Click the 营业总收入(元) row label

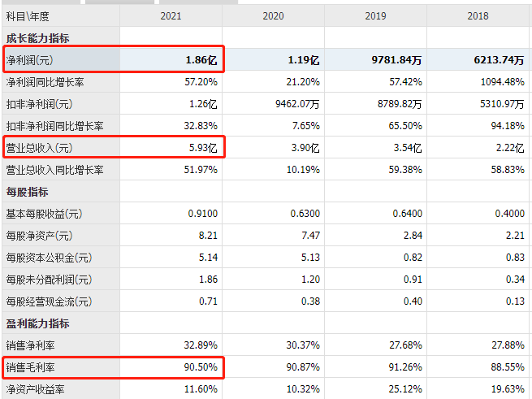point(39,148)
